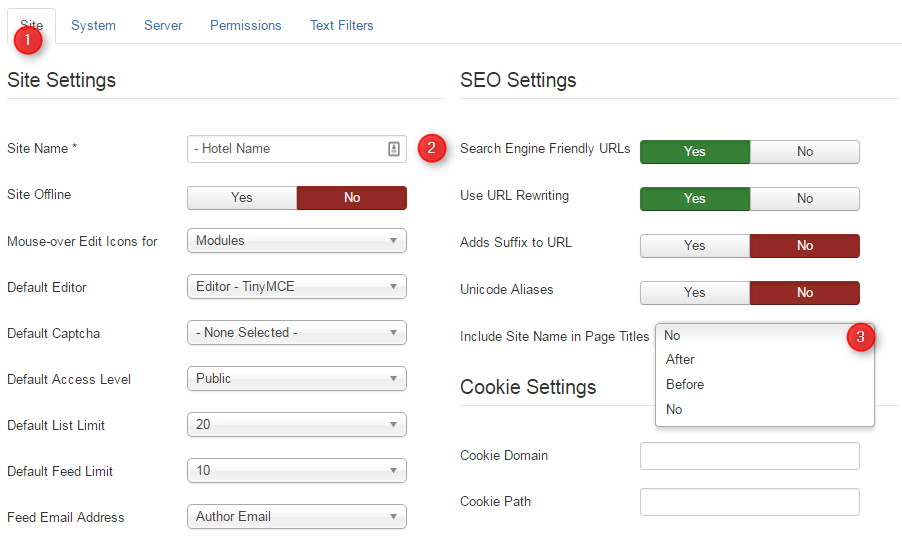The image size is (902, 553).
Task: Open the Default Captcha dropdown
Action: tap(297, 333)
